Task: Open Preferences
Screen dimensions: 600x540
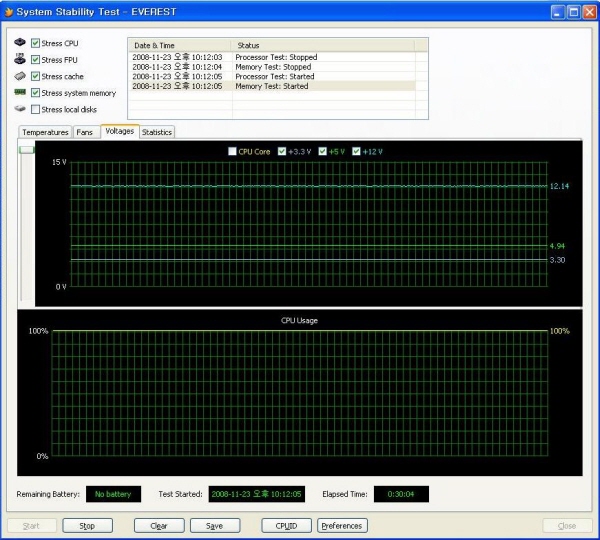Action: pos(342,526)
